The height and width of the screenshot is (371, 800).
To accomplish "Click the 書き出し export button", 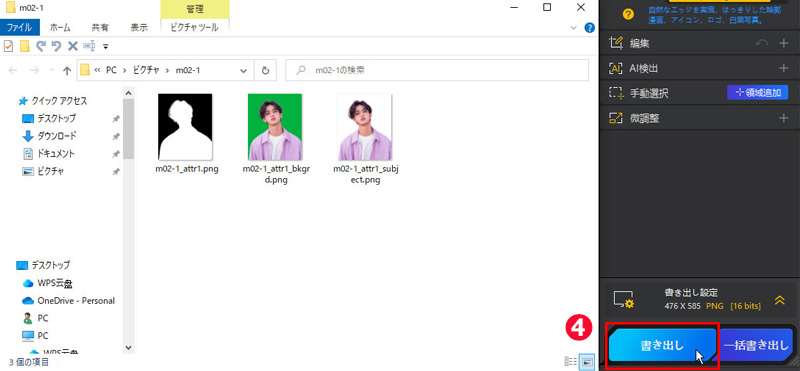I will point(662,345).
